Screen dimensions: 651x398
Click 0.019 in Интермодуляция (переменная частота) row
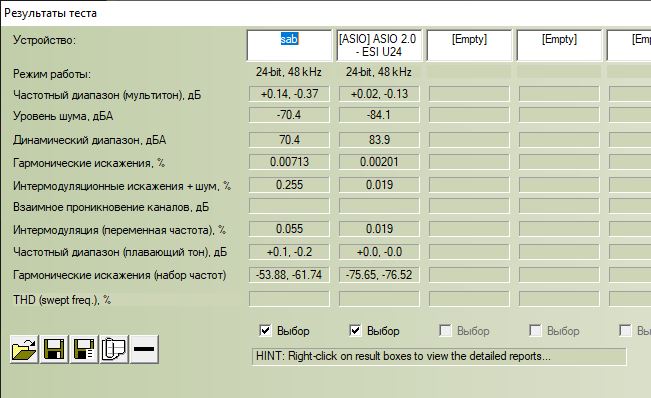[379, 229]
